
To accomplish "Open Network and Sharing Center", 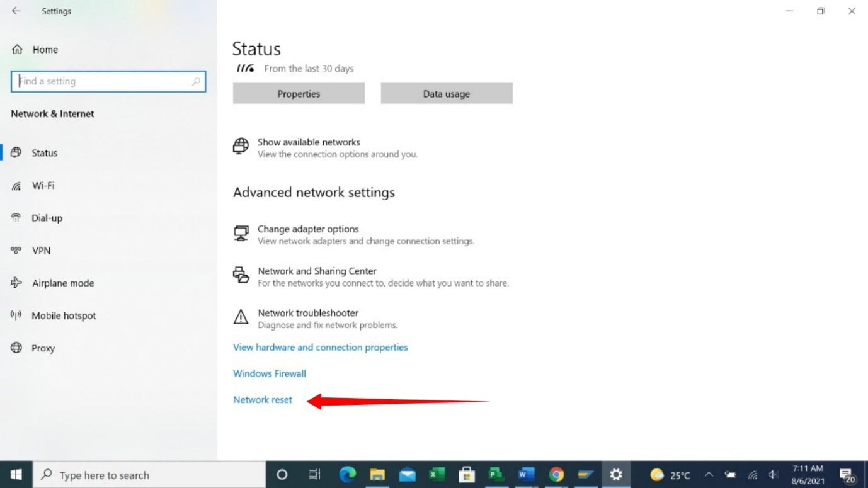I will (x=317, y=271).
